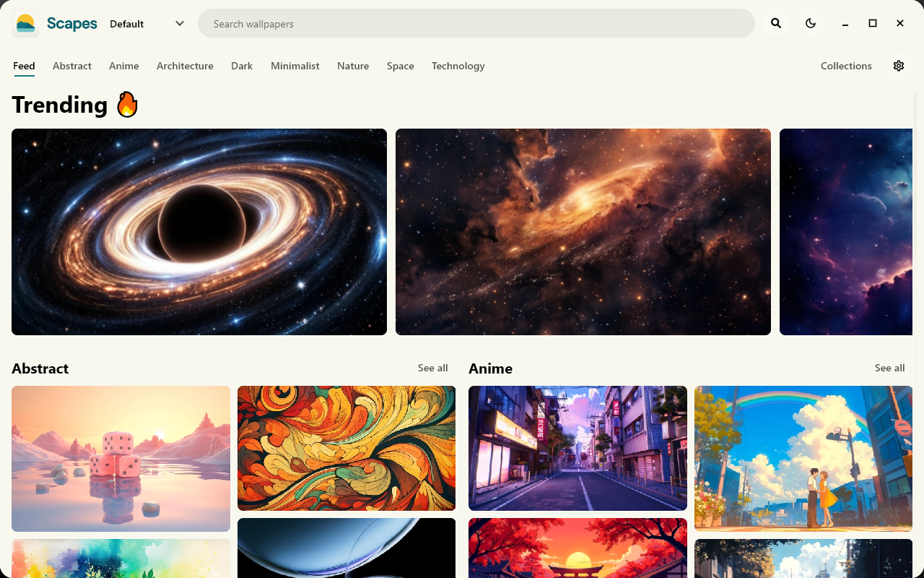Viewport: 924px width, 578px height.
Task: Switch to the Space tab
Action: [401, 66]
